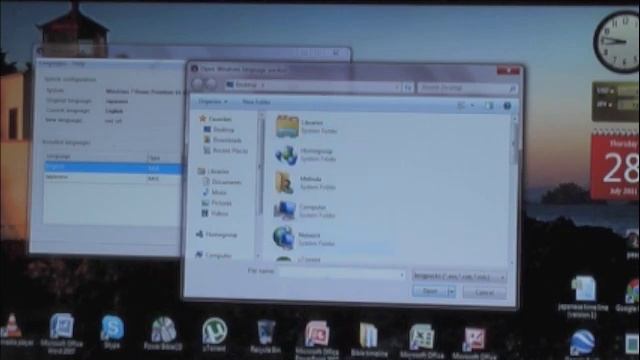Screen dimensions: 640x360
Task: Expand the address bar history dropdown
Action: 396,87
